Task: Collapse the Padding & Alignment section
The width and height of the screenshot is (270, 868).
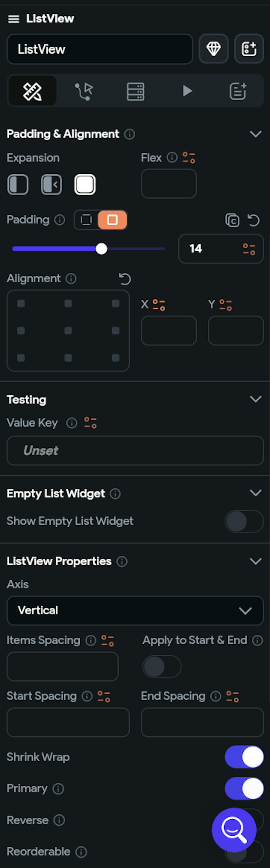Action: click(x=255, y=134)
